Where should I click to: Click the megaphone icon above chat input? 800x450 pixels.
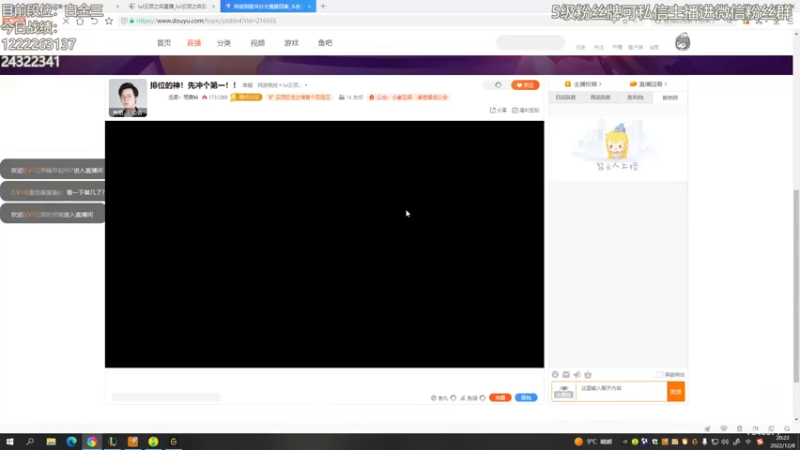[x=577, y=374]
